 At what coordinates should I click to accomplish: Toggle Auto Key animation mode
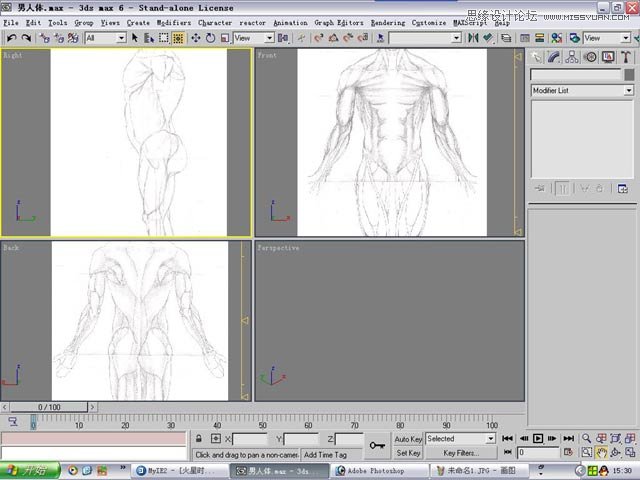[x=408, y=439]
